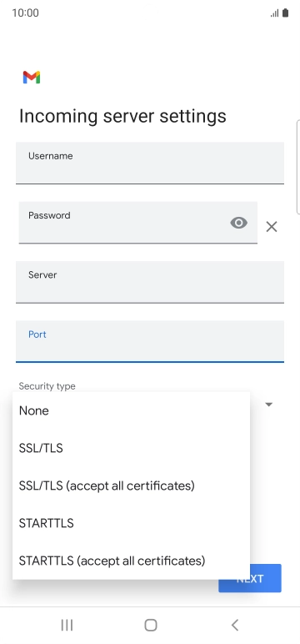Tap the signal strength indicator

pyautogui.click(x=274, y=13)
